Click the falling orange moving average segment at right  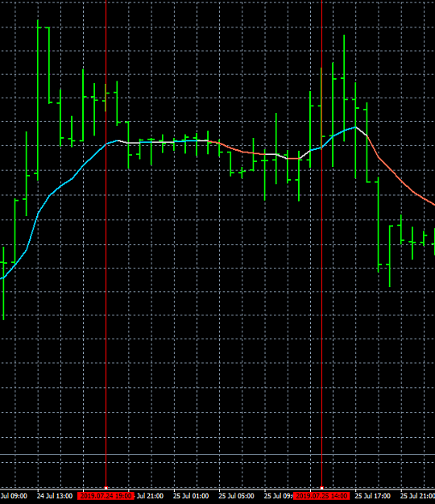tap(401, 181)
